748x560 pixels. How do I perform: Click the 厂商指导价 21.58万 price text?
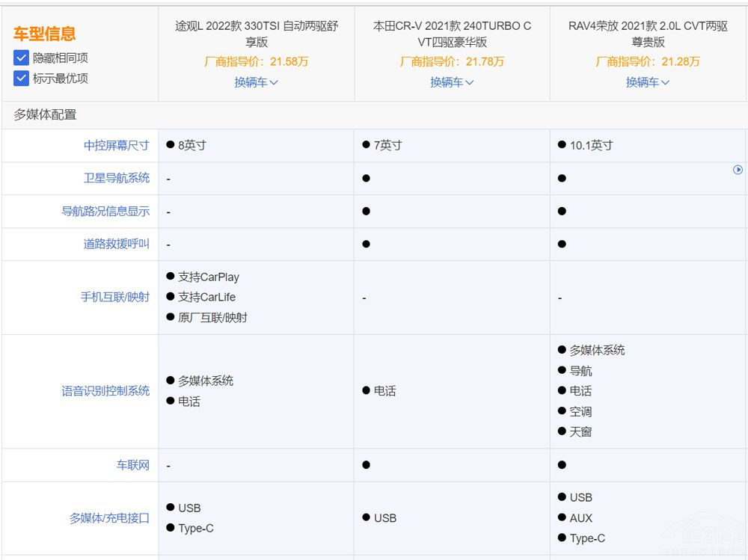pyautogui.click(x=256, y=61)
